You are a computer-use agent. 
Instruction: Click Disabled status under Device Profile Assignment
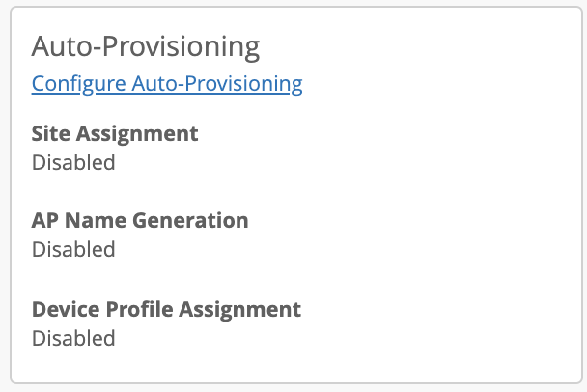[x=73, y=338]
